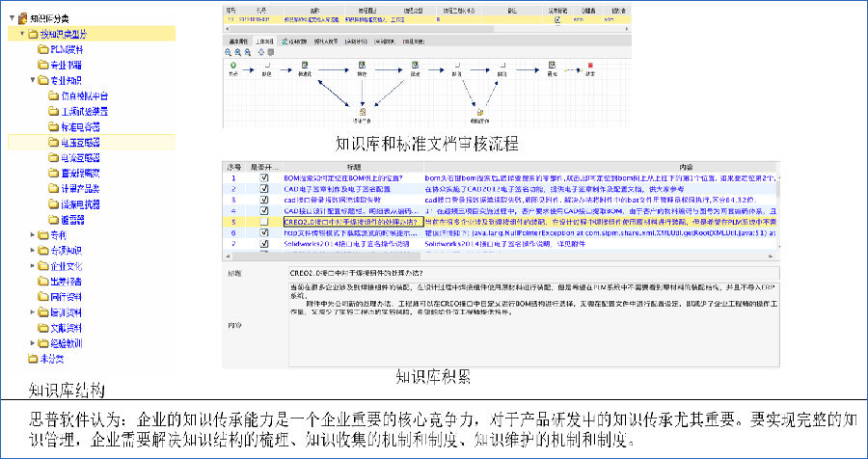Viewport: 868px width, 459px height.
Task: Open the last bracketed tab
Action: [x=414, y=40]
